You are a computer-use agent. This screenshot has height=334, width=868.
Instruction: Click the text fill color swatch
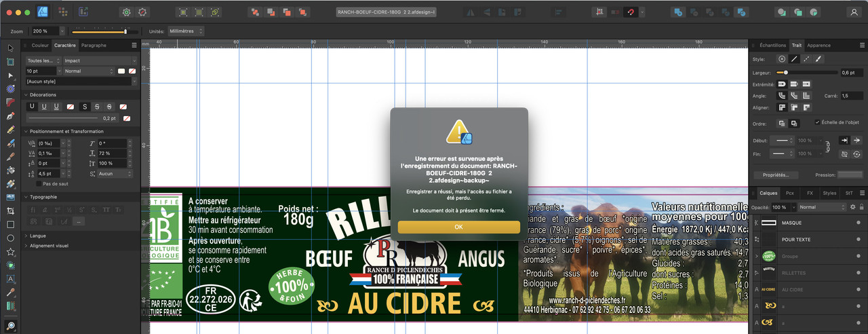[x=121, y=71]
